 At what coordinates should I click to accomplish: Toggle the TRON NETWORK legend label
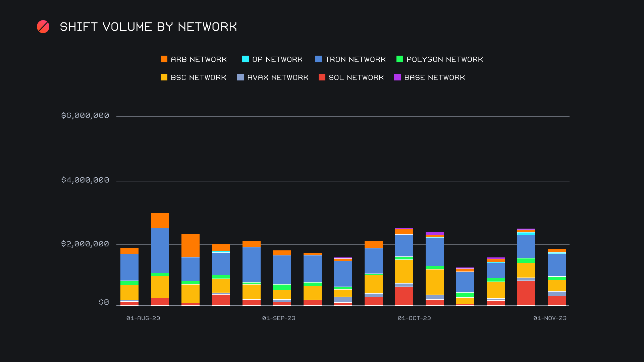tap(355, 59)
